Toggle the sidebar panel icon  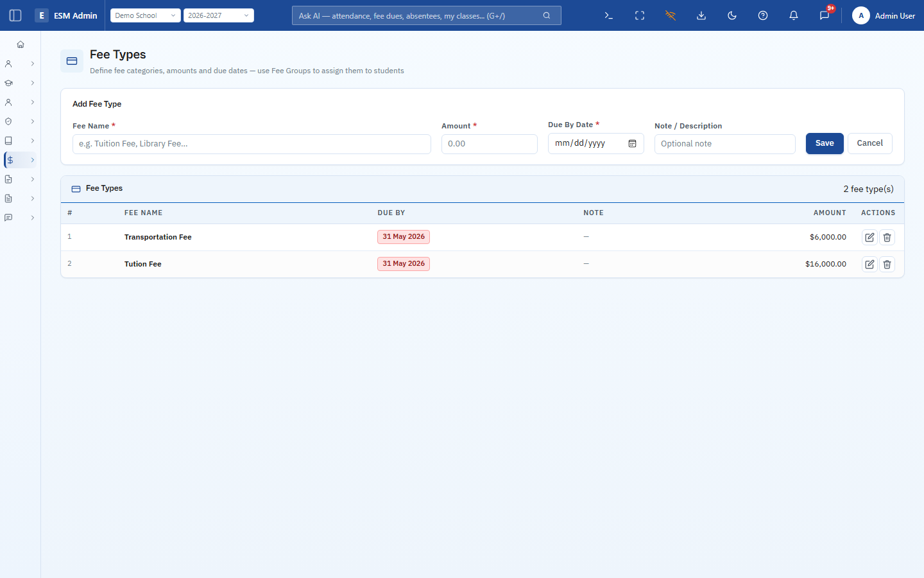tap(15, 15)
